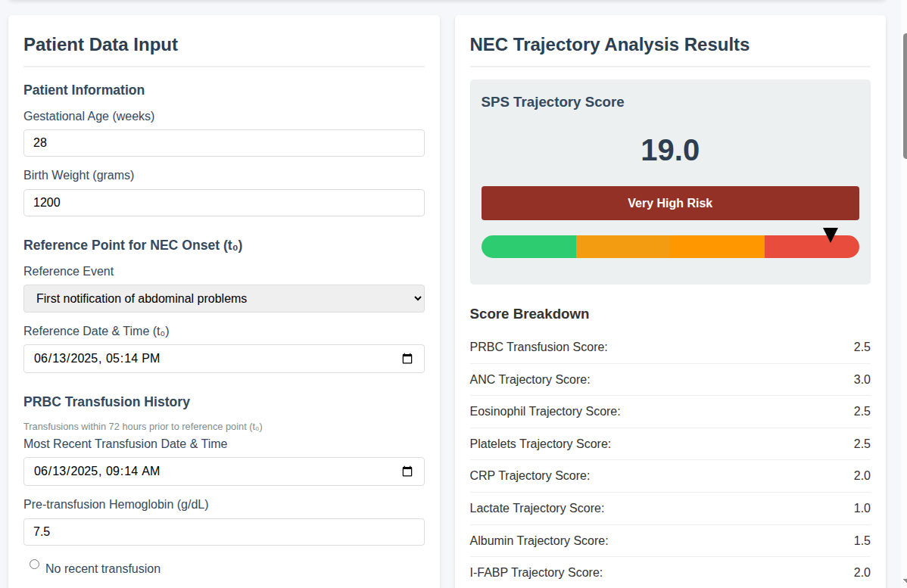Choose 'First notification of abdominal problems' option

[x=141, y=298]
